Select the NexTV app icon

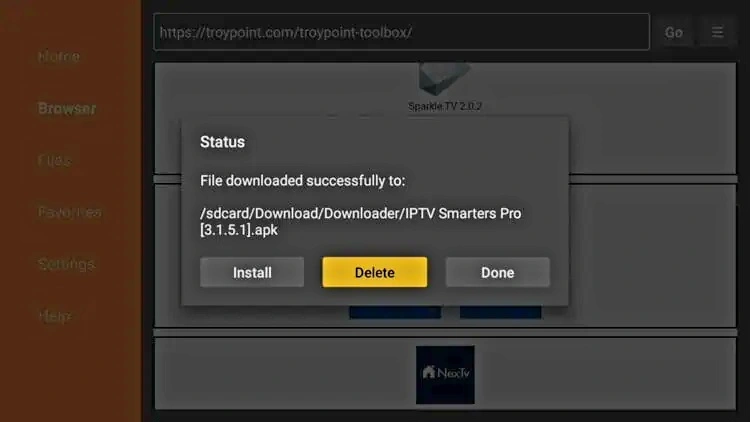445,375
